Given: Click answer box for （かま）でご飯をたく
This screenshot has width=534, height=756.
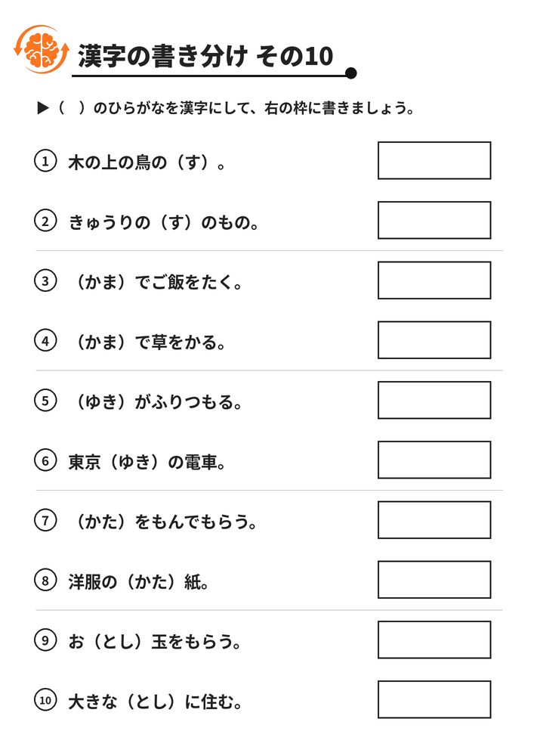Looking at the screenshot, I should [434, 280].
